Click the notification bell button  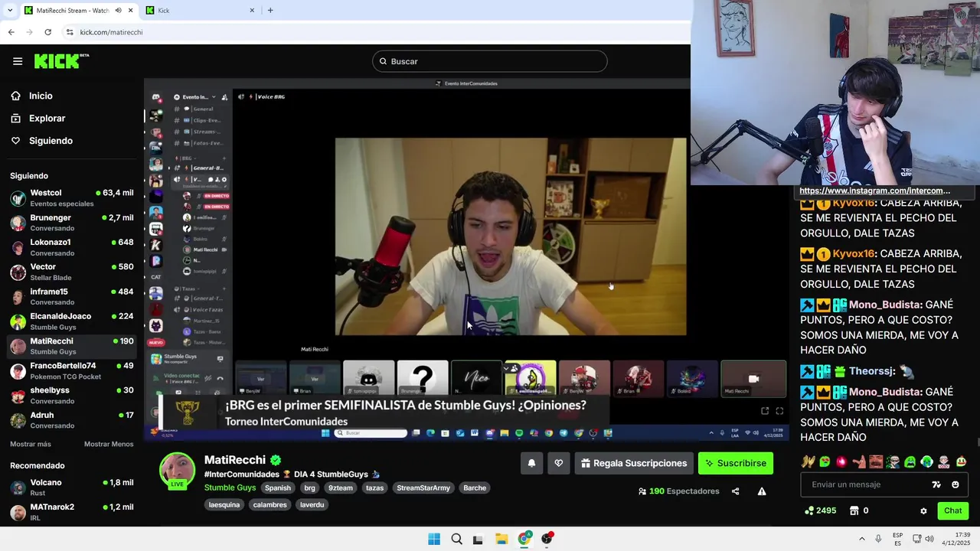pyautogui.click(x=531, y=463)
